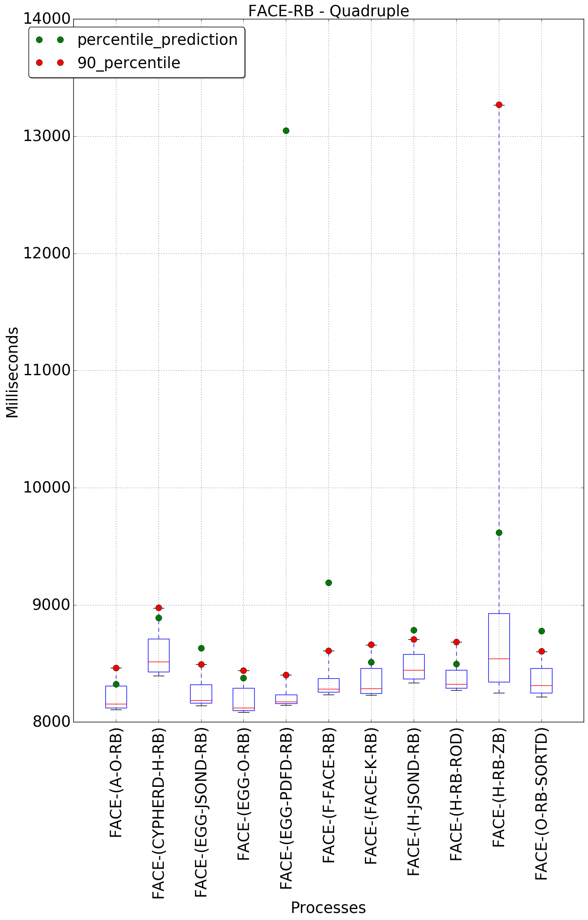Click x-axis label FACE-(A-O-RB)

tap(116, 783)
